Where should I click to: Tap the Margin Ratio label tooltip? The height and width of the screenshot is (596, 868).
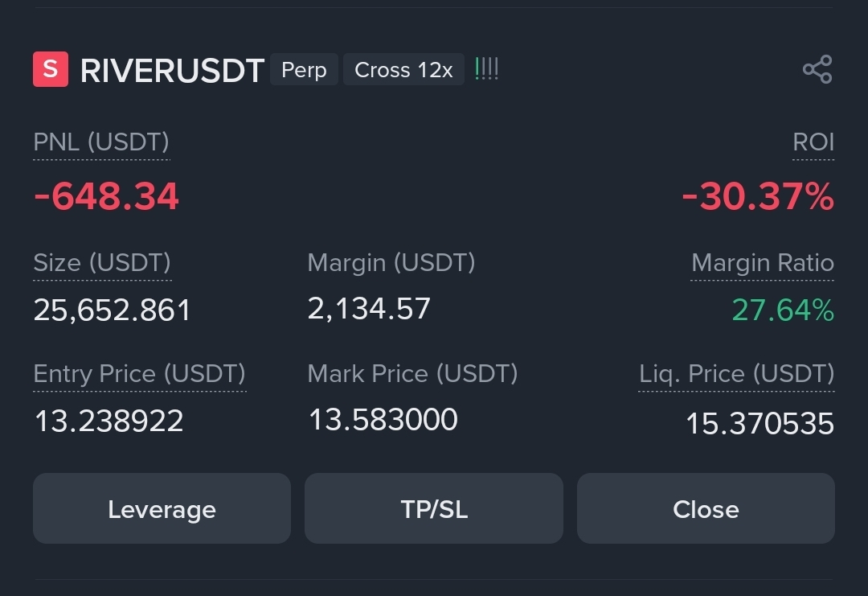762,262
